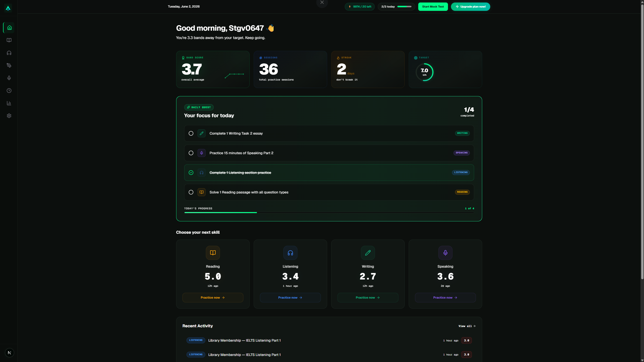Click the Target bullseye icon
The width and height of the screenshot is (644, 362).
416,58
